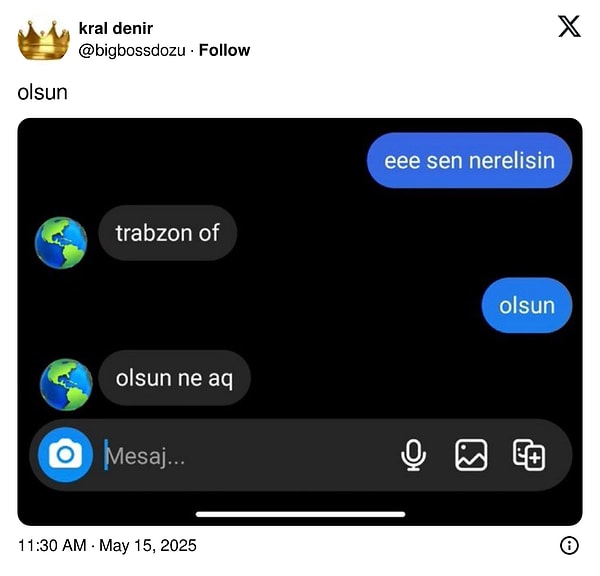Open the @bigbossdozu handle
Viewport: 600px width, 576px height.
click(132, 50)
